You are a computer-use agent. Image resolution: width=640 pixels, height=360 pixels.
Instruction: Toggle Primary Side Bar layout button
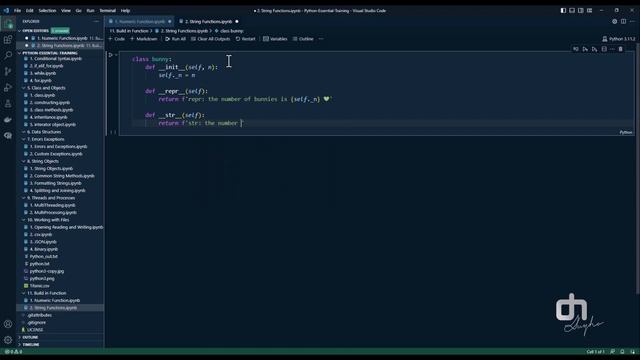pos(563,11)
